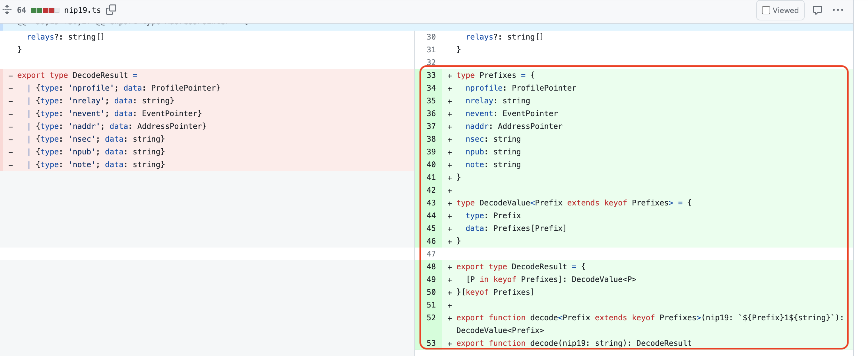This screenshot has width=868, height=356.
Task: Click the added 'nevent: EventPointer' line
Action: [x=511, y=114]
